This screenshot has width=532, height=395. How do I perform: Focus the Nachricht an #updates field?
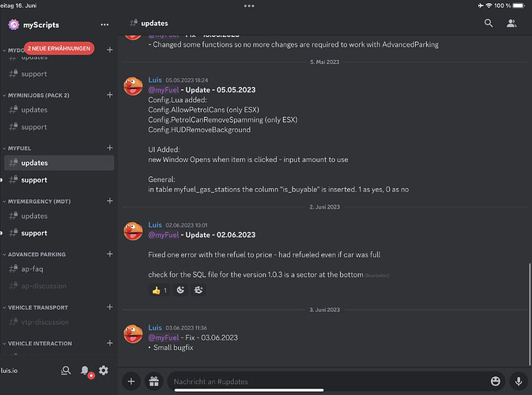click(324, 381)
